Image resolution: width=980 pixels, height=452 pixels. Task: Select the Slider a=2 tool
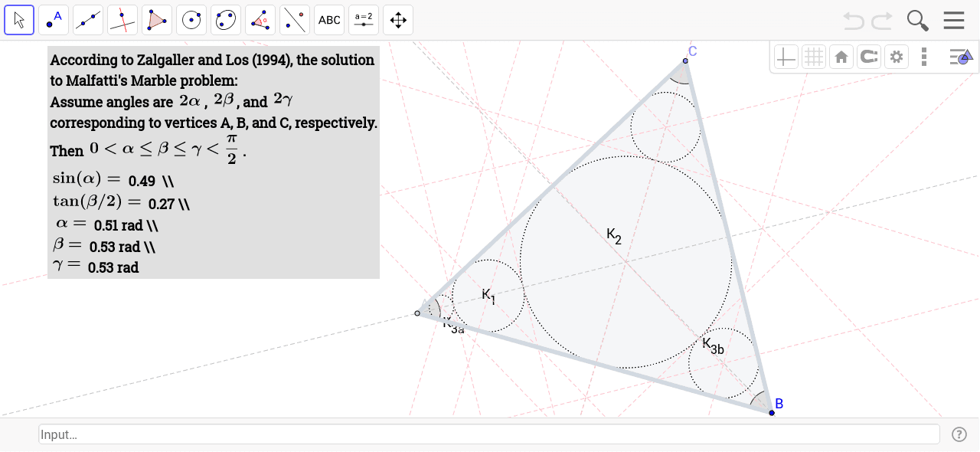pos(364,20)
